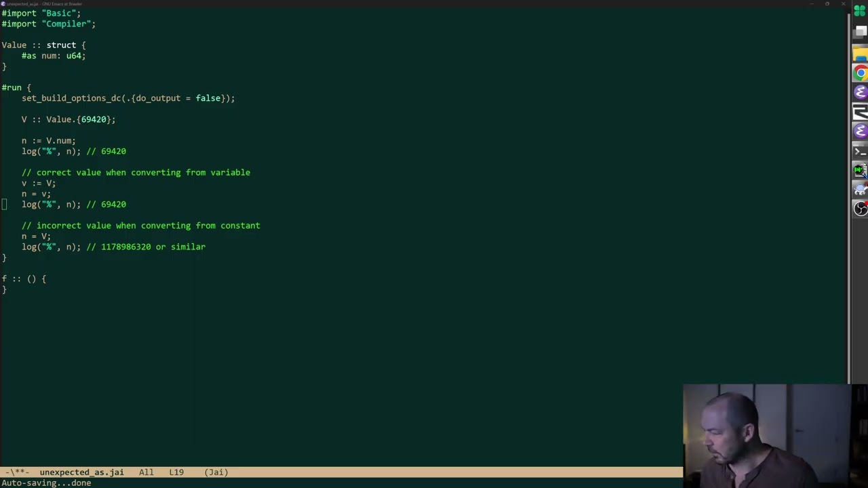868x488 pixels.
Task: Click the 'n = v;' line
Action: pyautogui.click(x=36, y=194)
